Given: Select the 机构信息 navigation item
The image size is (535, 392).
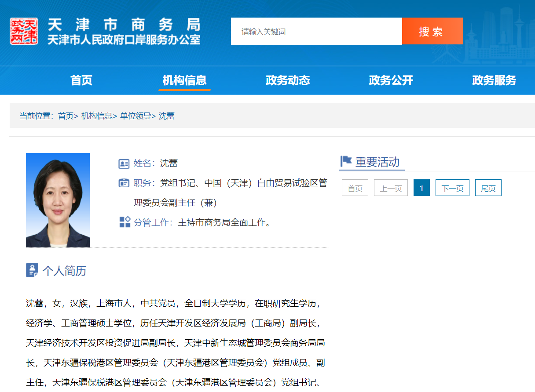Looking at the screenshot, I should [x=185, y=80].
